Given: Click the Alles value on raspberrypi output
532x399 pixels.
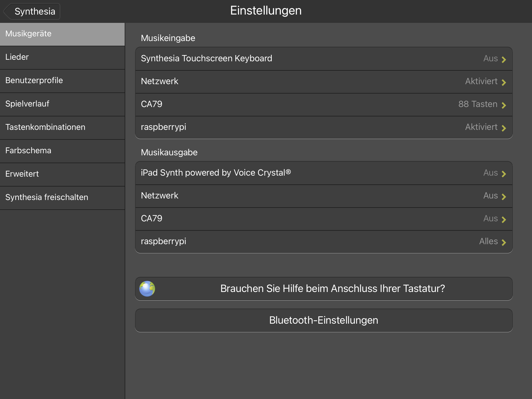Looking at the screenshot, I should [x=488, y=241].
